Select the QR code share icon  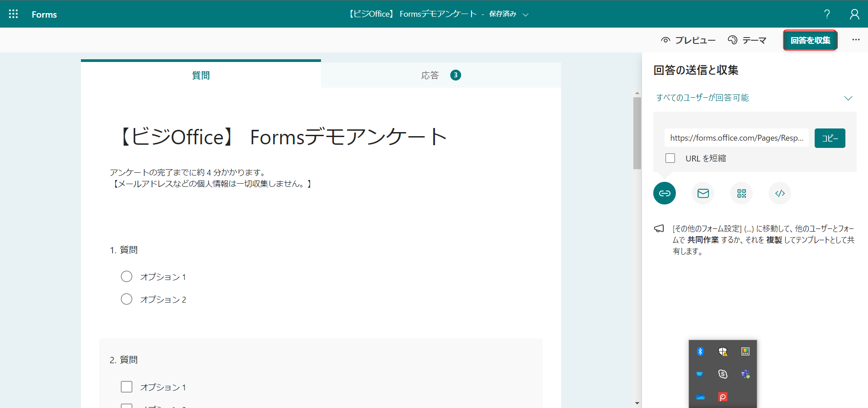point(741,193)
